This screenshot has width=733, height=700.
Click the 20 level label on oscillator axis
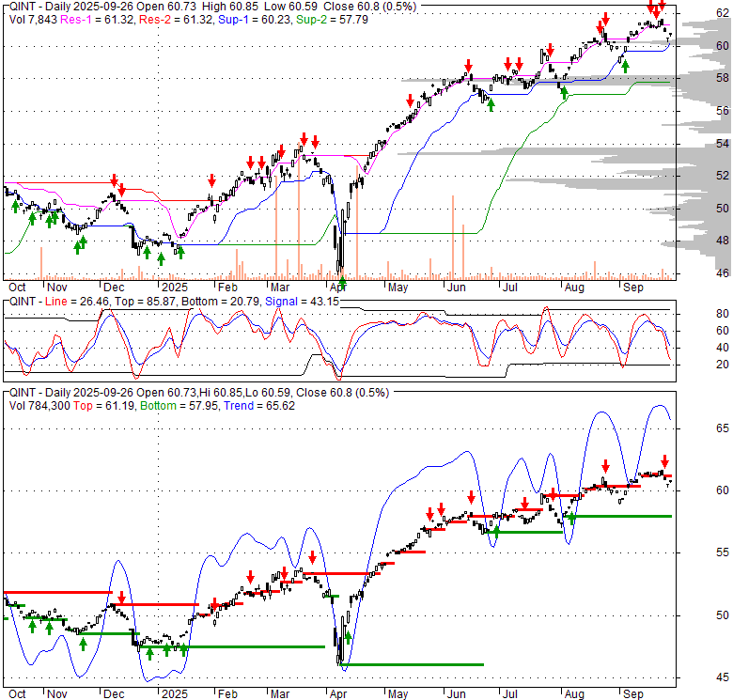click(x=723, y=365)
